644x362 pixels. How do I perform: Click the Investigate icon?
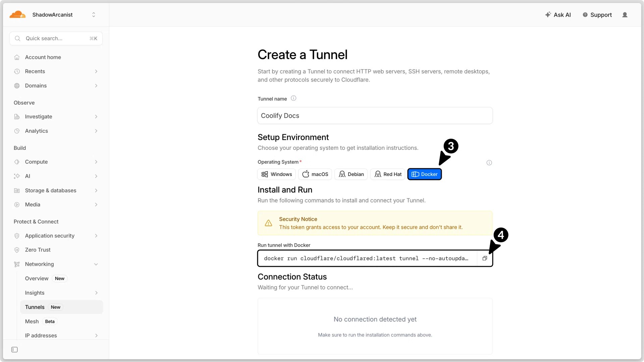pos(17,117)
